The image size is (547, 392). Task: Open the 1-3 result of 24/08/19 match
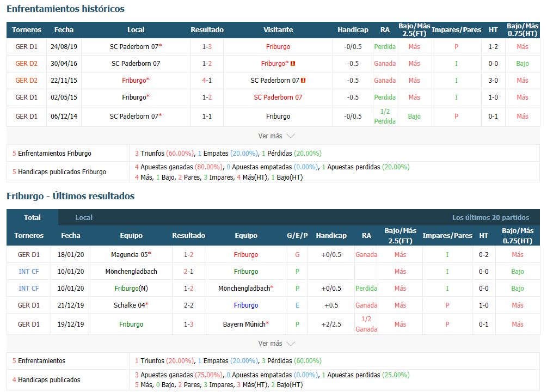[207, 47]
